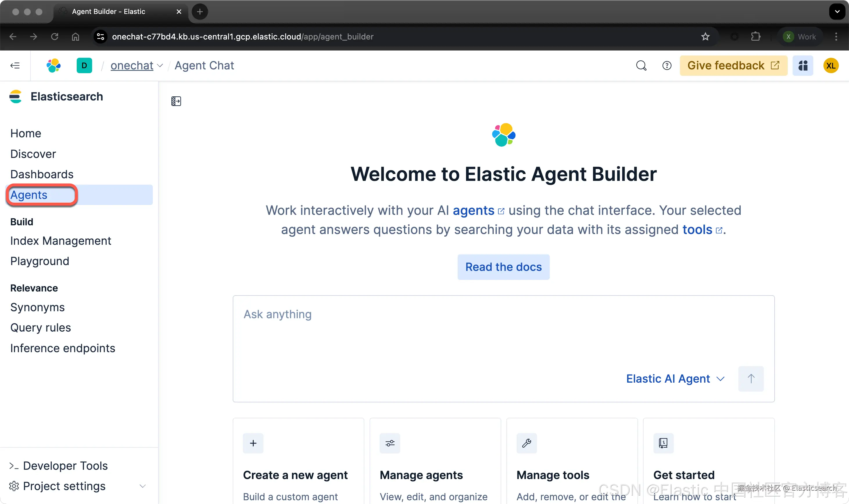Open the green D deployment avatar
This screenshot has width=849, height=504.
[x=84, y=66]
